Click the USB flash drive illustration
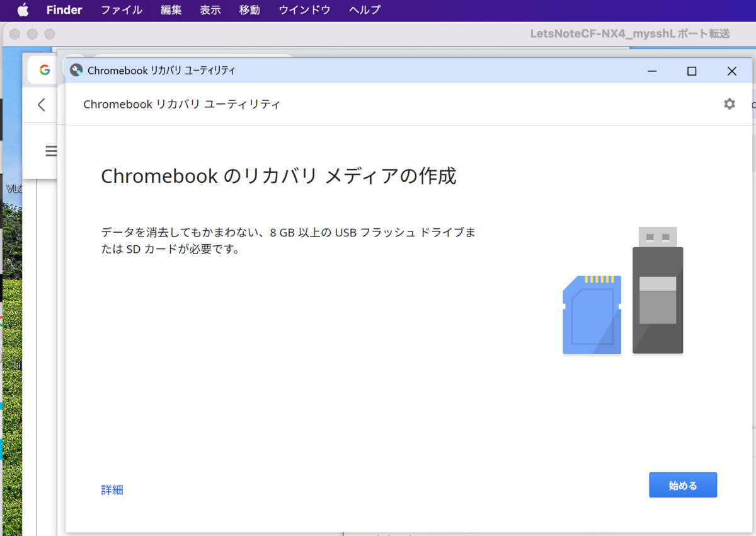Screen dimensions: 756x536 coord(658,291)
